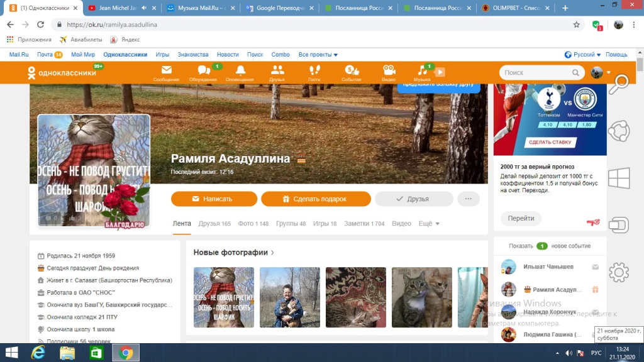Open the profile avatar picture
Screen dimensions: 644x362
(94, 171)
